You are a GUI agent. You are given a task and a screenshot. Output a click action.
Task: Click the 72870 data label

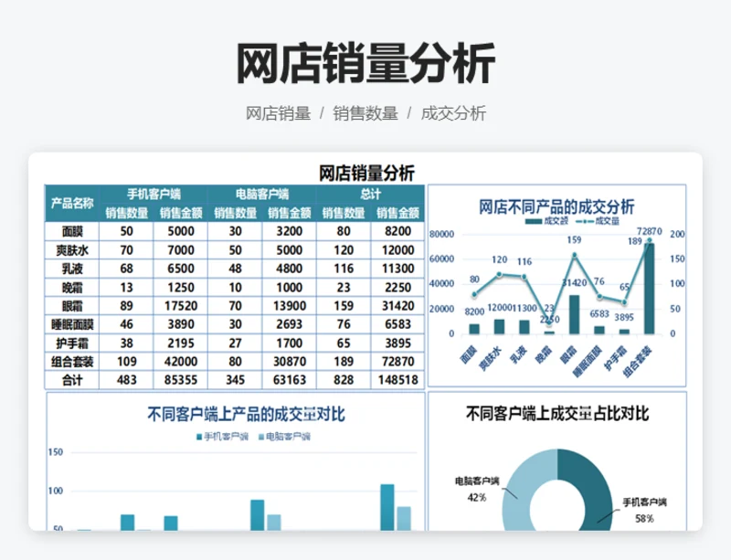(x=650, y=231)
